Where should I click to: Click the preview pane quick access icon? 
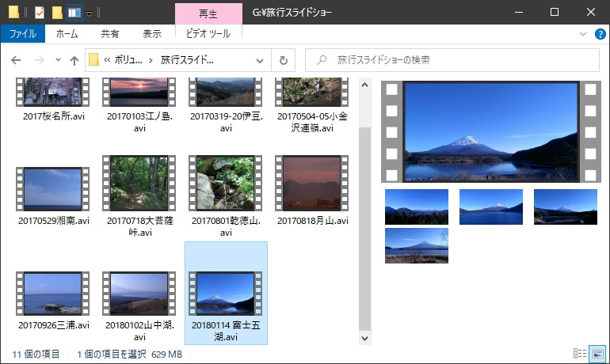pyautogui.click(x=74, y=13)
